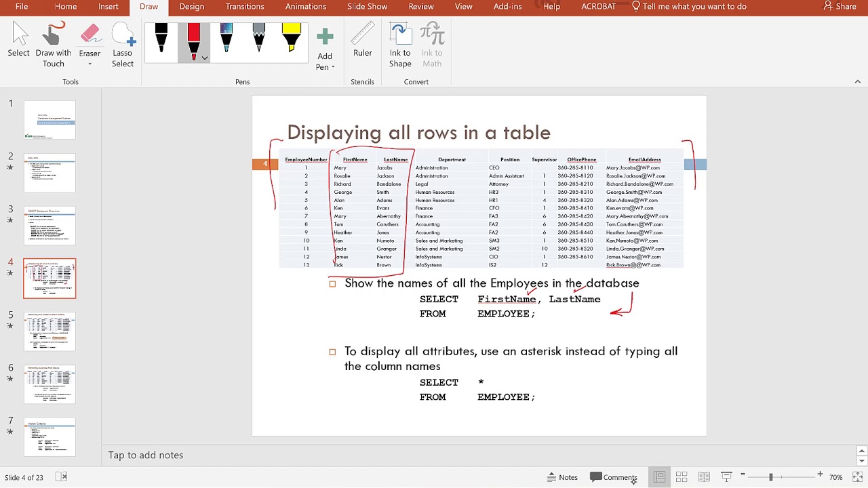This screenshot has width=868, height=488.
Task: Open the View tab
Action: [x=464, y=6]
